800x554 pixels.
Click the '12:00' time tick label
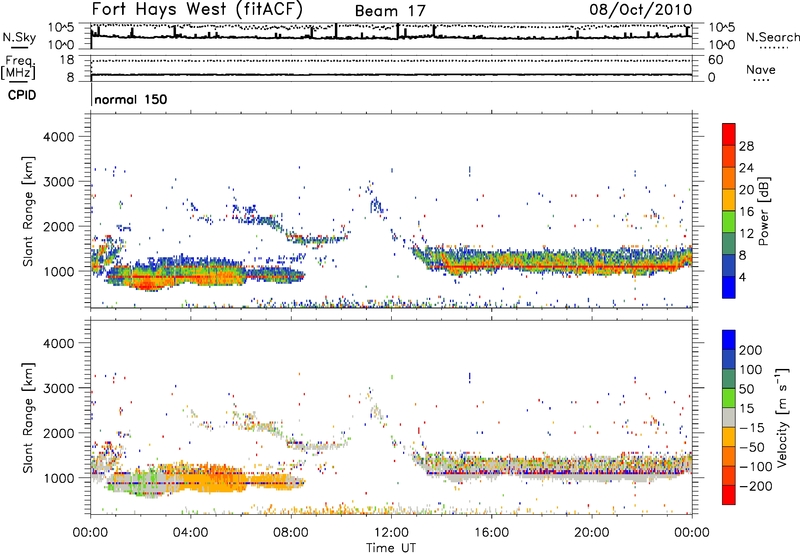391,533
